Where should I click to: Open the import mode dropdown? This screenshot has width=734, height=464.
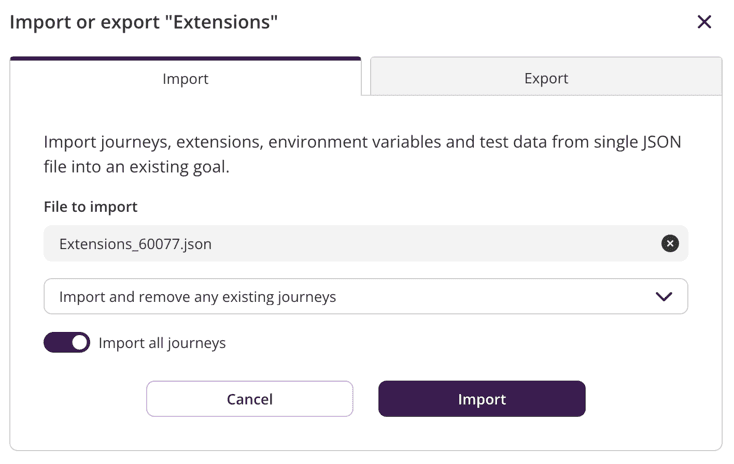click(x=365, y=297)
